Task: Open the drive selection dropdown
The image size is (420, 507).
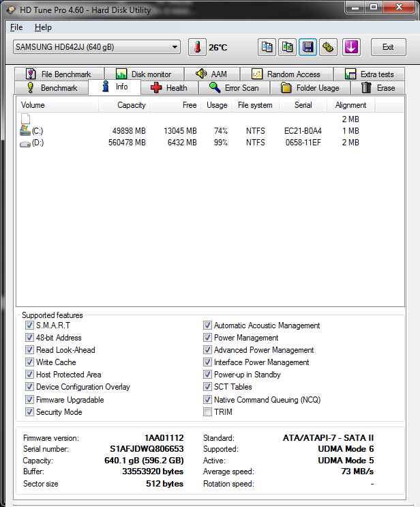Action: (97, 47)
